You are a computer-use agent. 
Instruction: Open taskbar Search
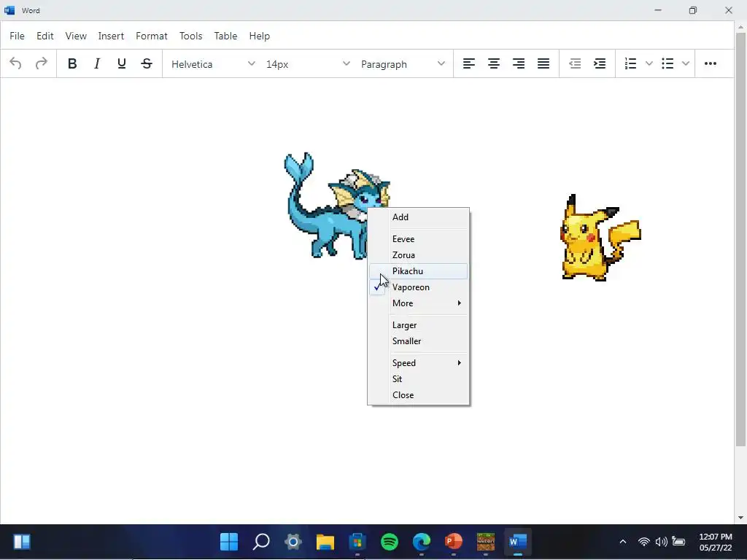point(261,542)
